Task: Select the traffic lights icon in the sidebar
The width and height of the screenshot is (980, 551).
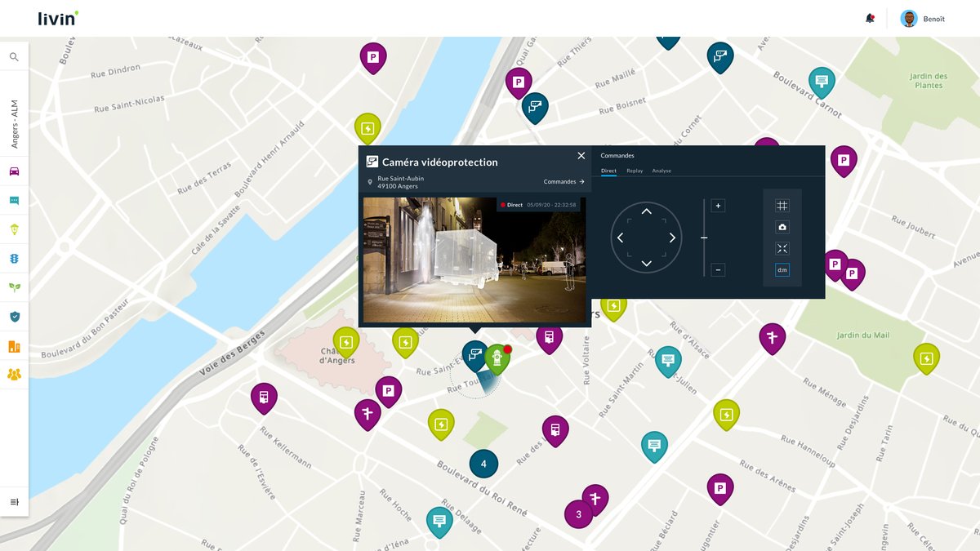Action: (x=13, y=257)
